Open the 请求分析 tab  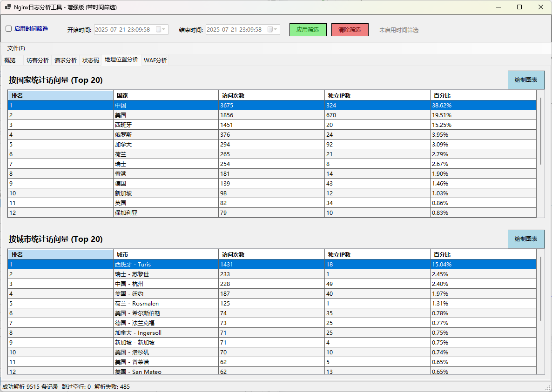point(66,60)
